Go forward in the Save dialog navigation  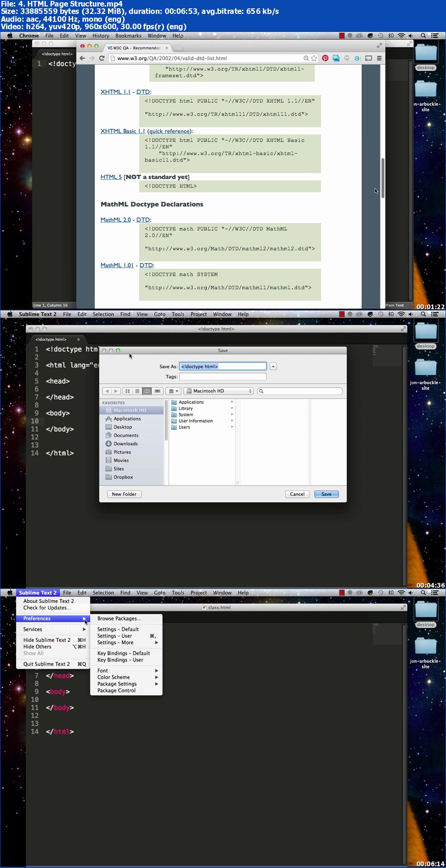tap(116, 391)
